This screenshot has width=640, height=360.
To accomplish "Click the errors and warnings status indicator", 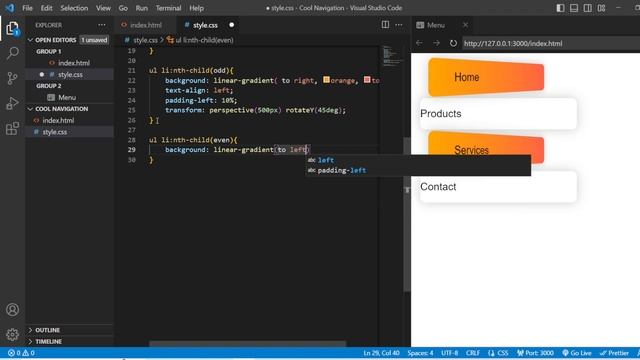I will [x=21, y=353].
